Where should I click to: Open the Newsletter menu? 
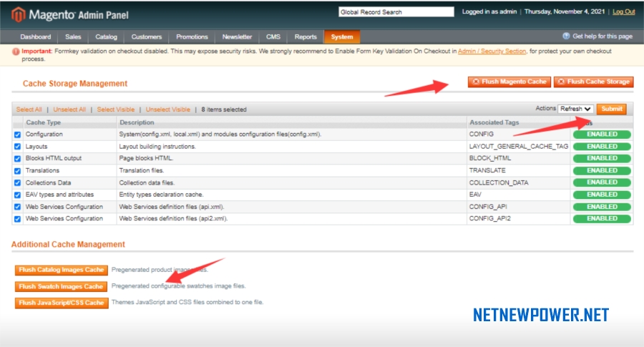(237, 36)
